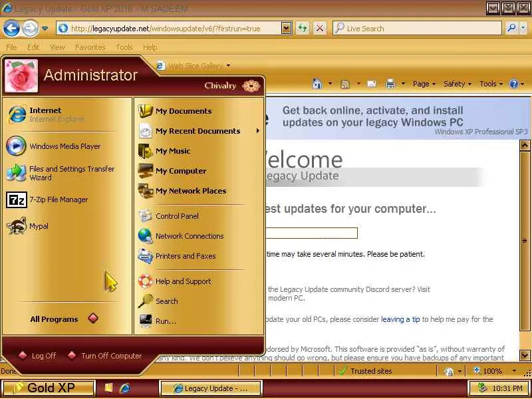Switch to the Legacy Update taskbar button

tap(210, 388)
